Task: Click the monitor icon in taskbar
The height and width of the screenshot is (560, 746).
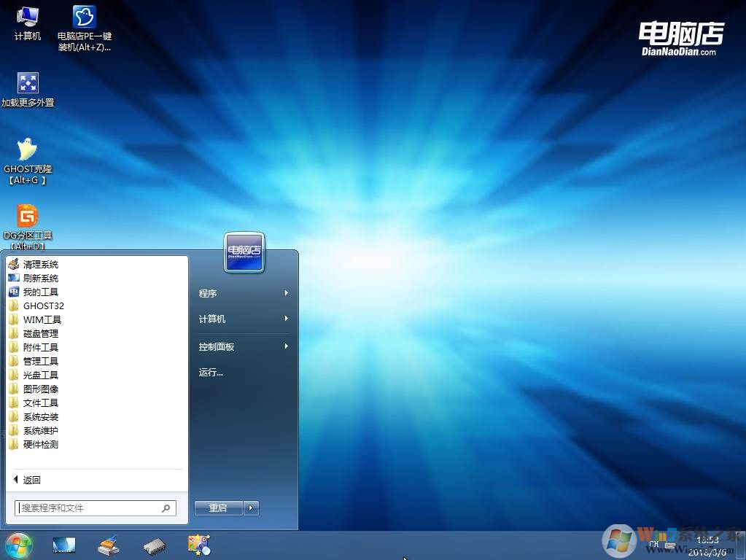Action: click(x=64, y=544)
